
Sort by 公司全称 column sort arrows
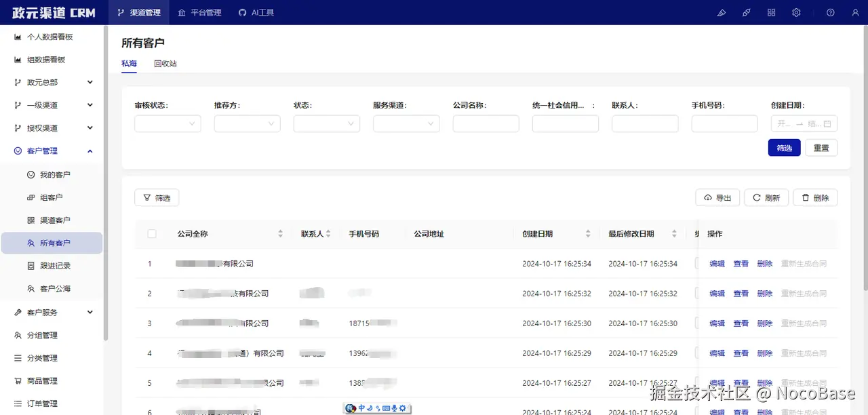280,234
